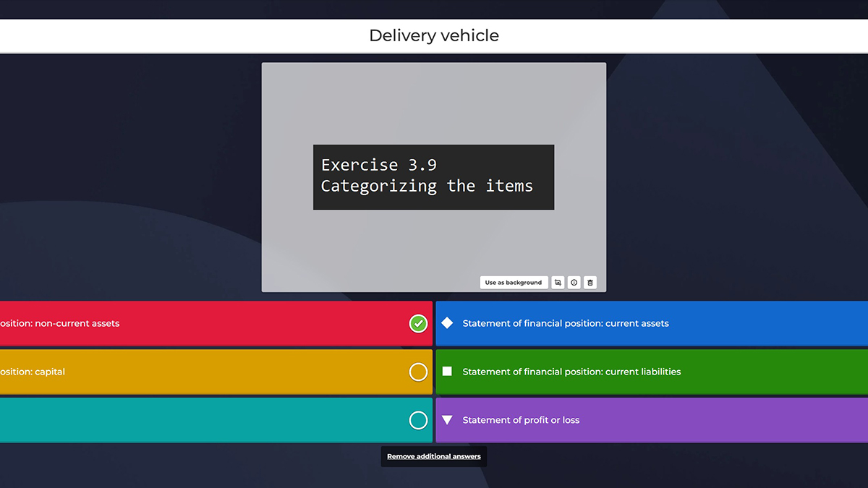Edit the blue current assets answer
The width and height of the screenshot is (868, 488).
(x=652, y=323)
